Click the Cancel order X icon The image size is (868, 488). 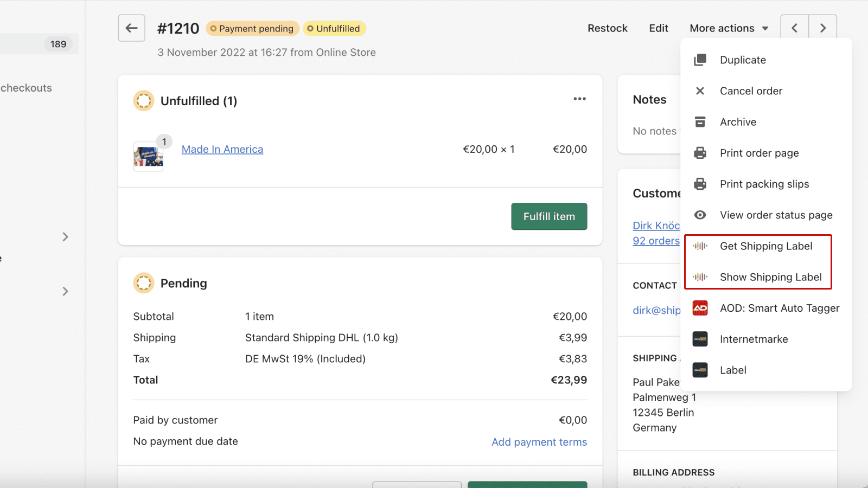coord(700,91)
